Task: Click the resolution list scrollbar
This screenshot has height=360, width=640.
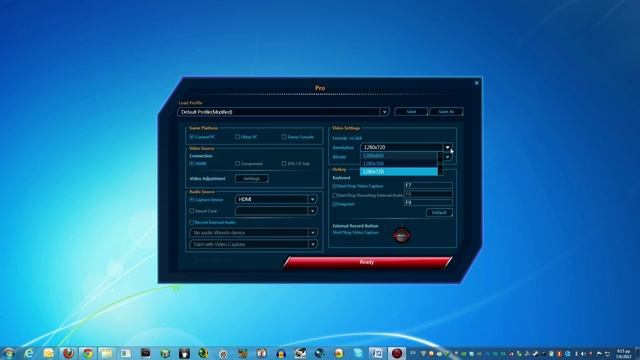Action: point(440,164)
